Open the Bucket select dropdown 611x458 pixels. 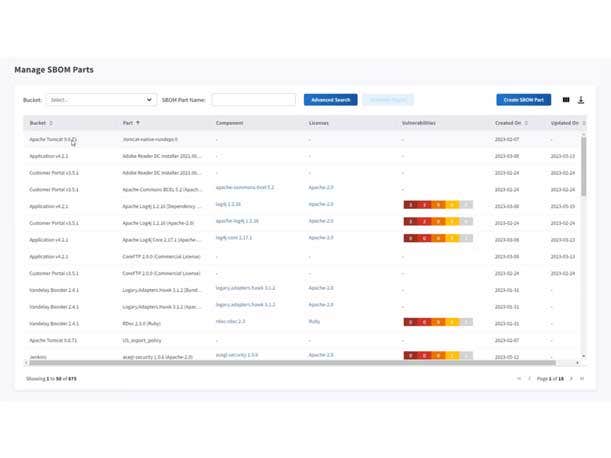click(x=102, y=100)
